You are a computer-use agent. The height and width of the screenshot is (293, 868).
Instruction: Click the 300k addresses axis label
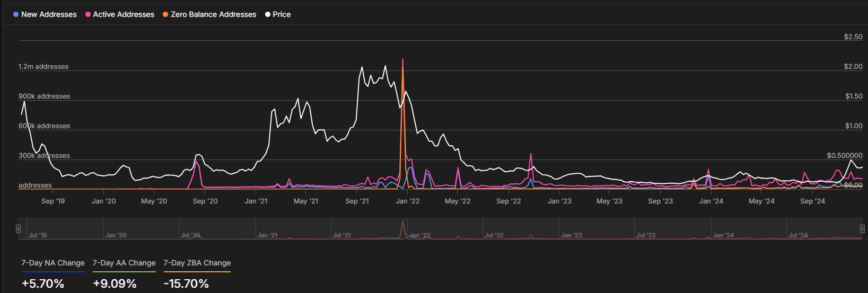coord(44,156)
